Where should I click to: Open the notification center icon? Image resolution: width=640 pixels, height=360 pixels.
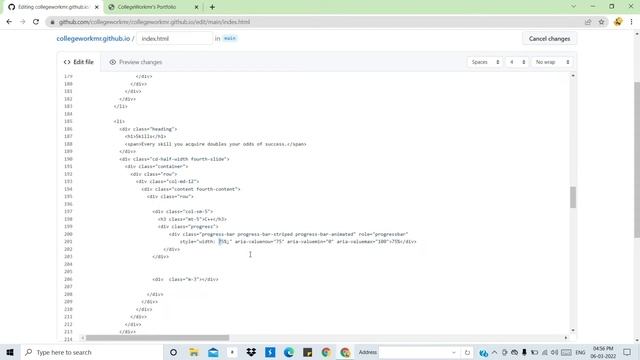[x=627, y=352]
